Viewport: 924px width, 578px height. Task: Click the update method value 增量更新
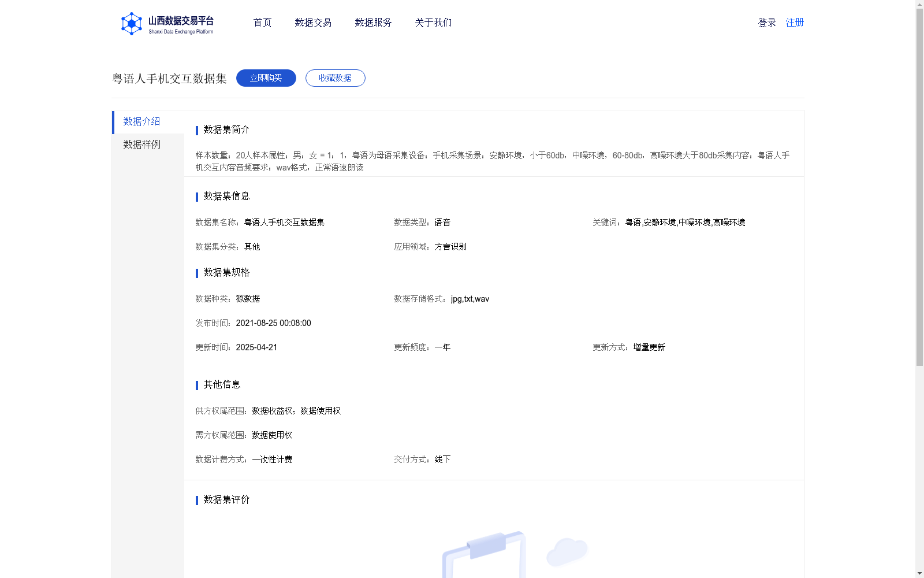click(649, 347)
